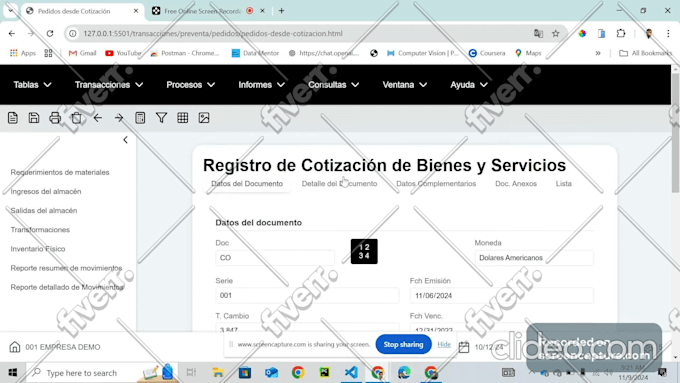Open All Bookmarks folder
Viewport: 680px width, 383px height.
coord(646,53)
